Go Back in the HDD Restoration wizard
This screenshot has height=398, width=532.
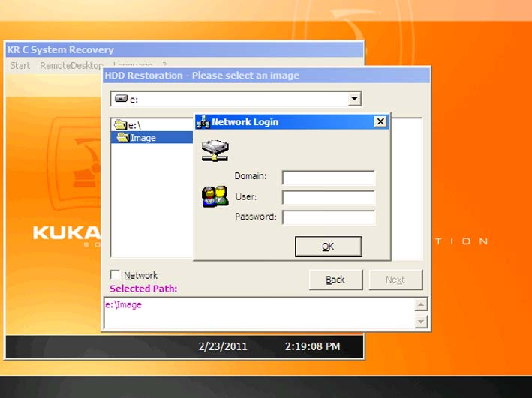[335, 280]
